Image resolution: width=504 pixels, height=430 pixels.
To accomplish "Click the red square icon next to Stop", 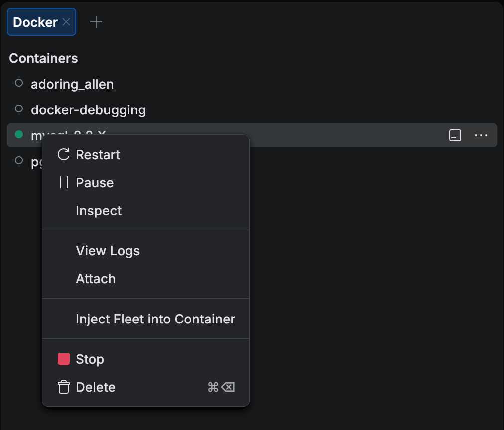I will click(x=64, y=358).
